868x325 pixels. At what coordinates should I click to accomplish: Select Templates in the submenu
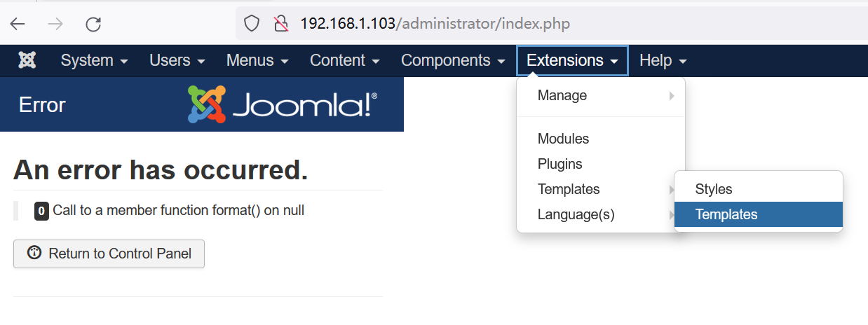coord(726,215)
